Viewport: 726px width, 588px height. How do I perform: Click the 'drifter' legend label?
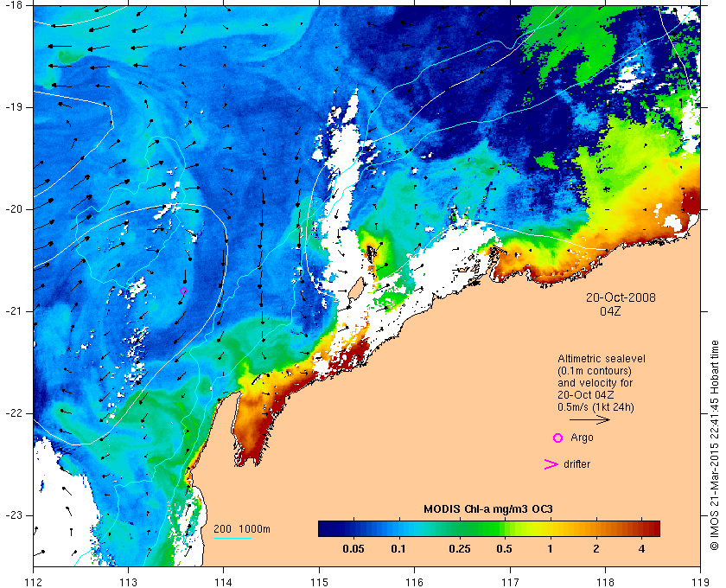click(x=577, y=464)
